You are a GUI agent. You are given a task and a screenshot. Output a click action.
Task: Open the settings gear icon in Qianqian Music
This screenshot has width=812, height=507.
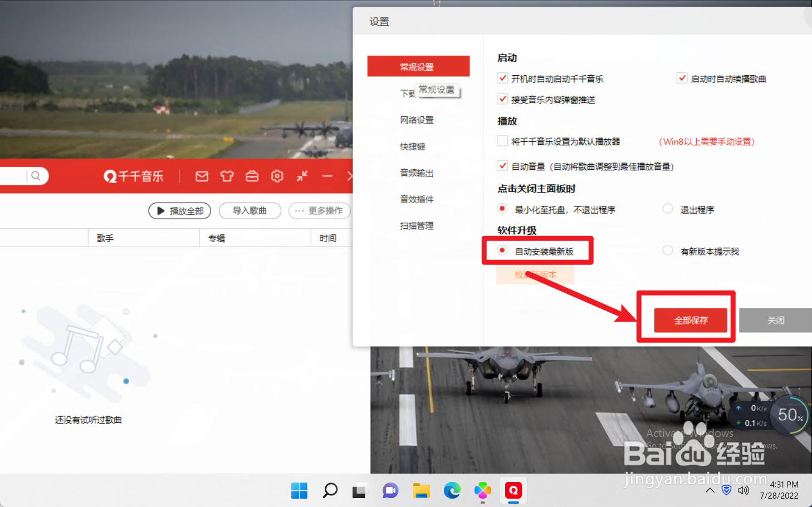click(x=277, y=176)
